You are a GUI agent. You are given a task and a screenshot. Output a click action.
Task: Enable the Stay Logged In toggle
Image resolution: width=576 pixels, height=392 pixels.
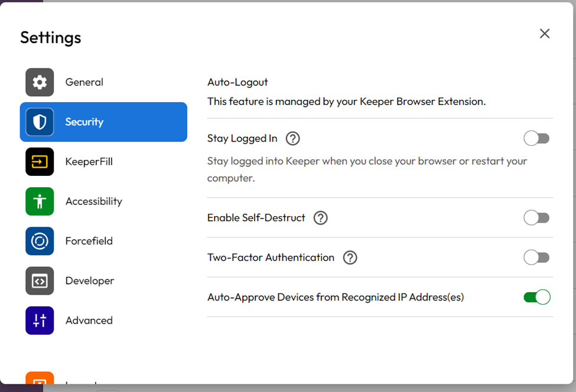536,139
